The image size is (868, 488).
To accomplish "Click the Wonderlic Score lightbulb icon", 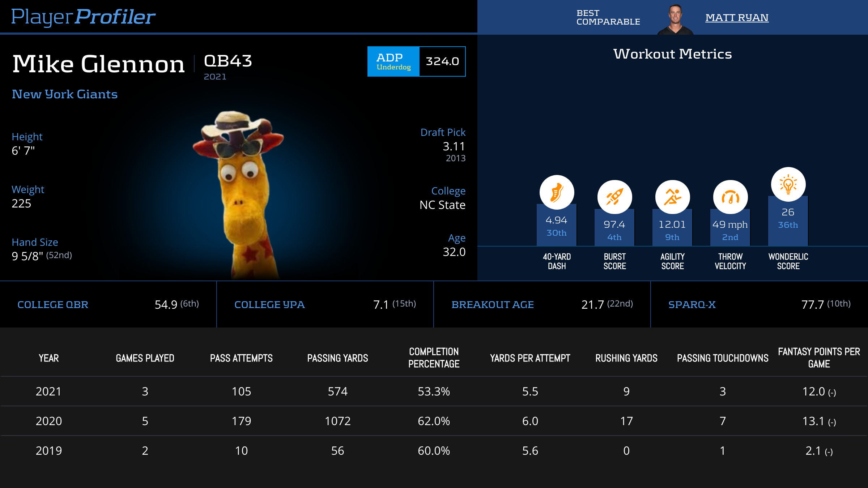I will tap(788, 184).
